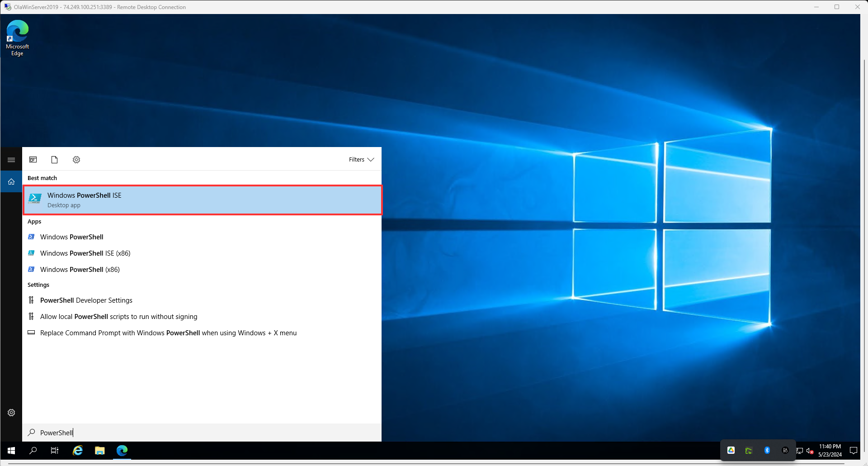Image resolution: width=868 pixels, height=466 pixels.
Task: Filter search results by Documents
Action: [55, 159]
